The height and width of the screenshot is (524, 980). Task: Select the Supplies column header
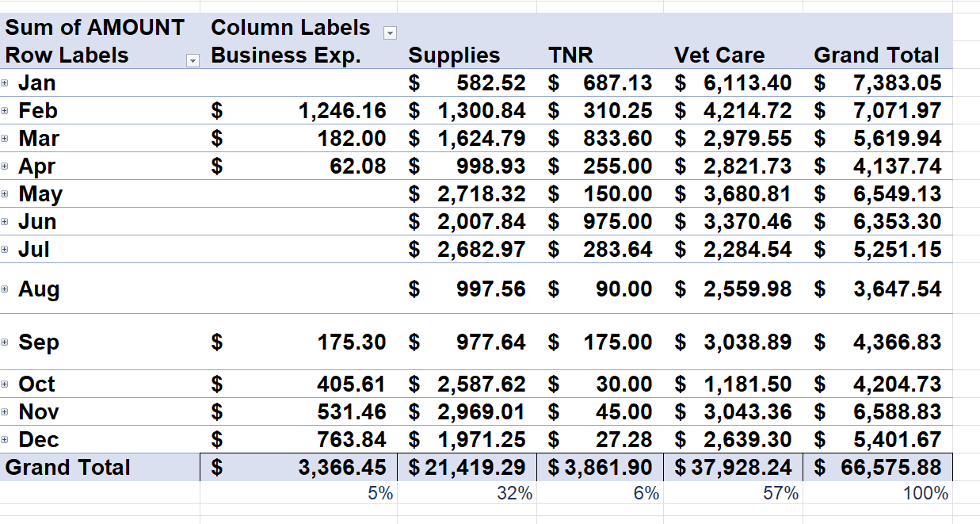[454, 55]
